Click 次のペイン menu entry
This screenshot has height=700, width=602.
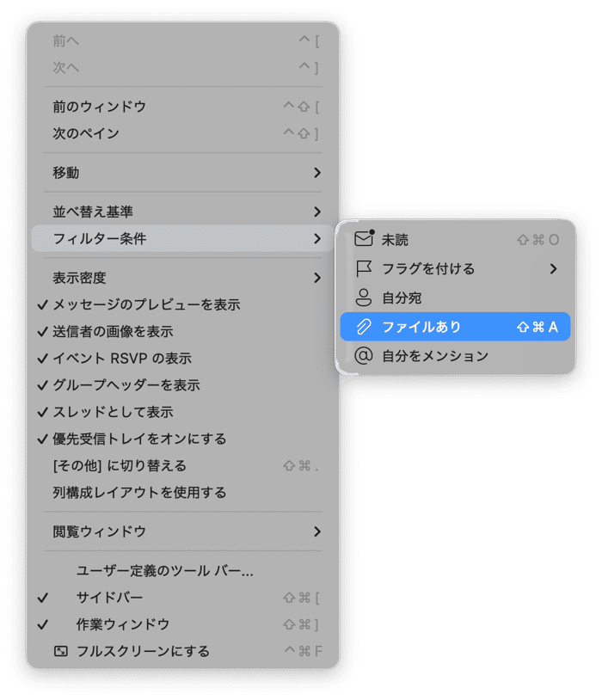pos(86,133)
